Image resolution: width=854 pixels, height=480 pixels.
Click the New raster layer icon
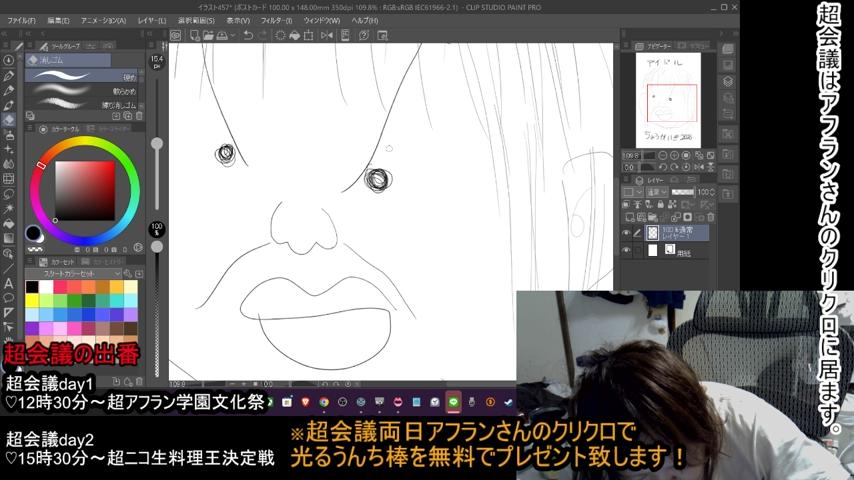coord(630,217)
